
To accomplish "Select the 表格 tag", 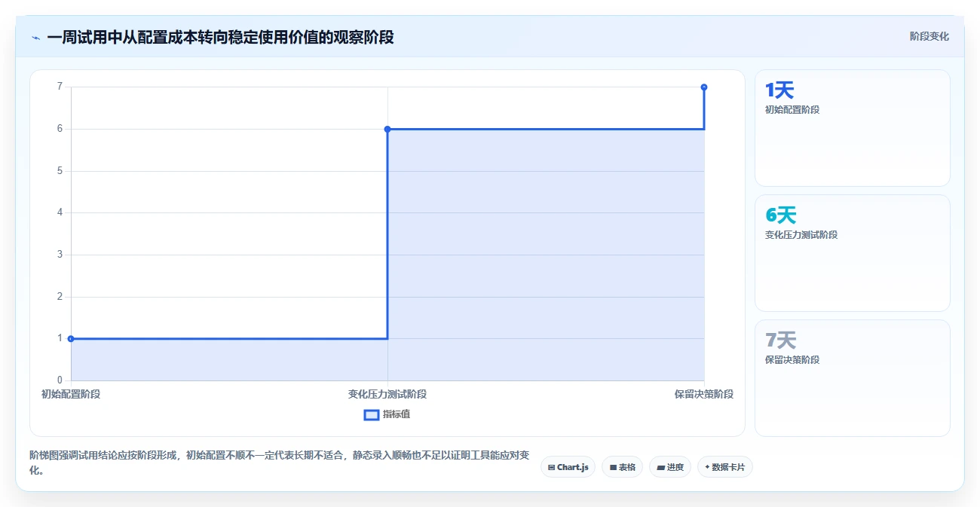I will pyautogui.click(x=622, y=467).
